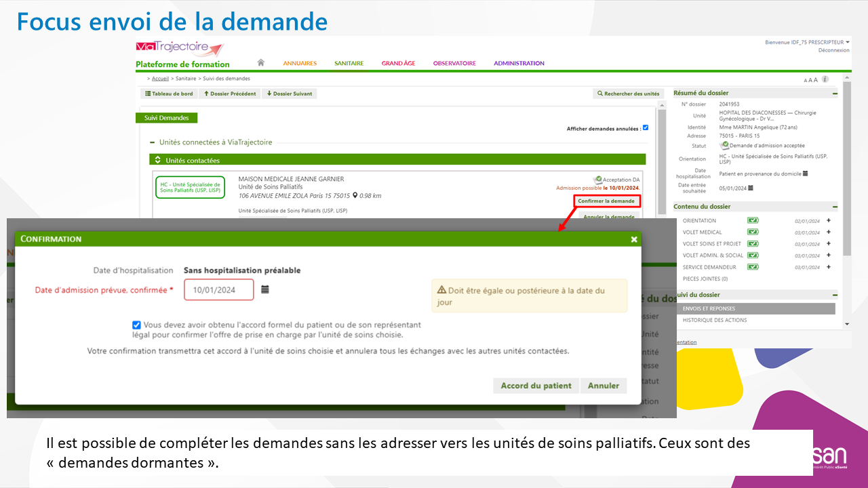Click the Accord du patient button

(x=536, y=386)
